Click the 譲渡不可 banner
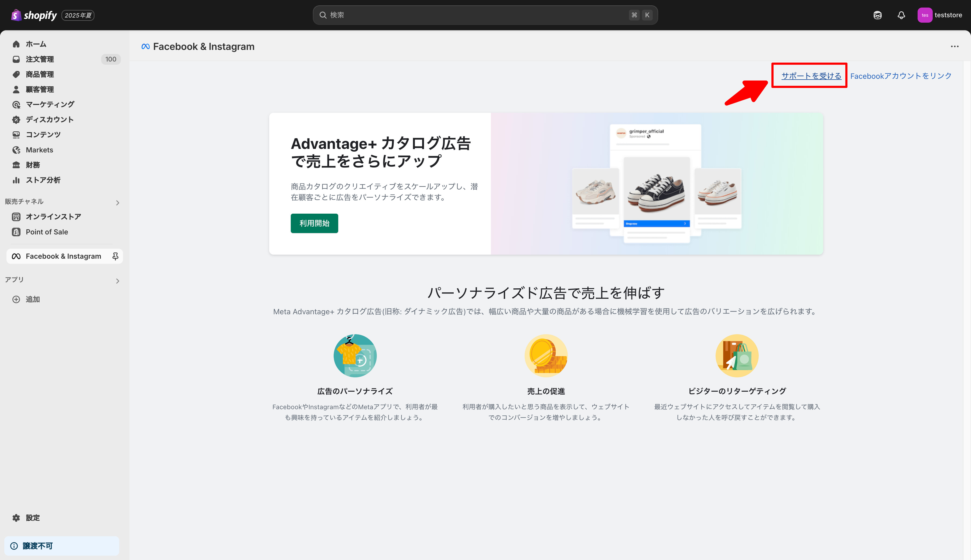 [x=61, y=546]
